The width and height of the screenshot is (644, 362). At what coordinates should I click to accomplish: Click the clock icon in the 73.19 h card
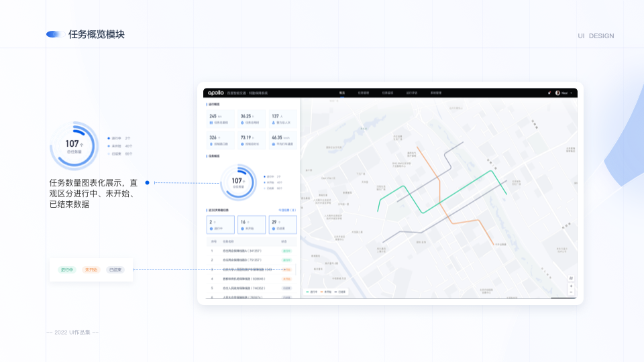[x=242, y=144]
